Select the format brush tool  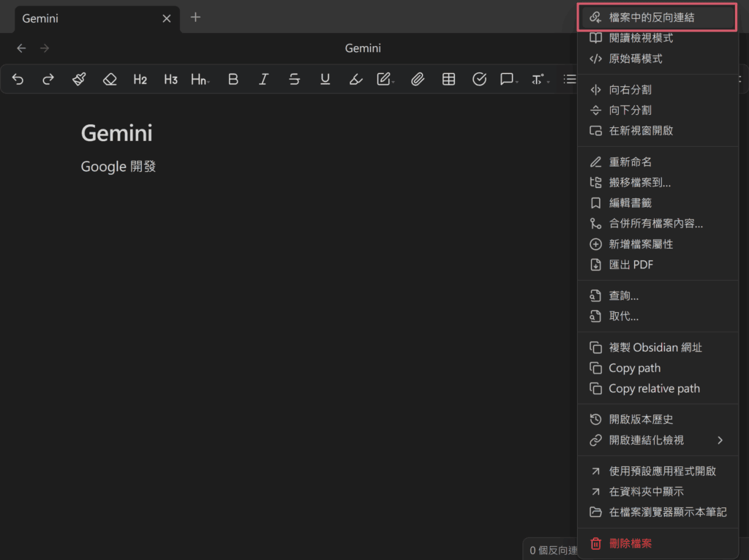point(79,80)
